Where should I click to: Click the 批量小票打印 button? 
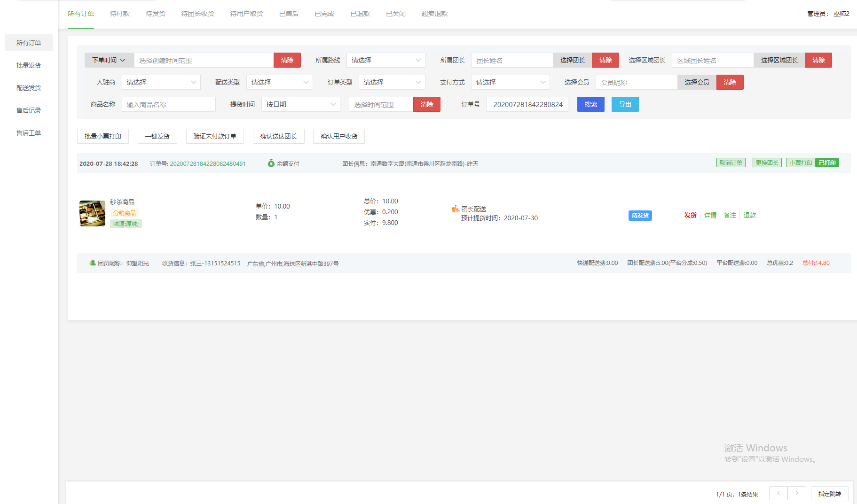(x=102, y=136)
